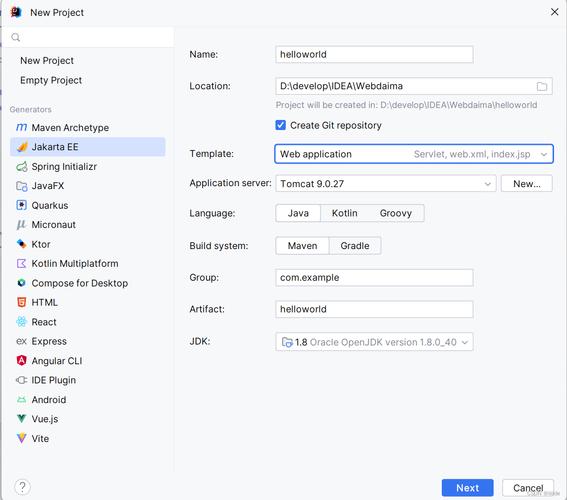Click the Maven Archetype generator icon
This screenshot has height=500, width=567.
pyautogui.click(x=22, y=127)
